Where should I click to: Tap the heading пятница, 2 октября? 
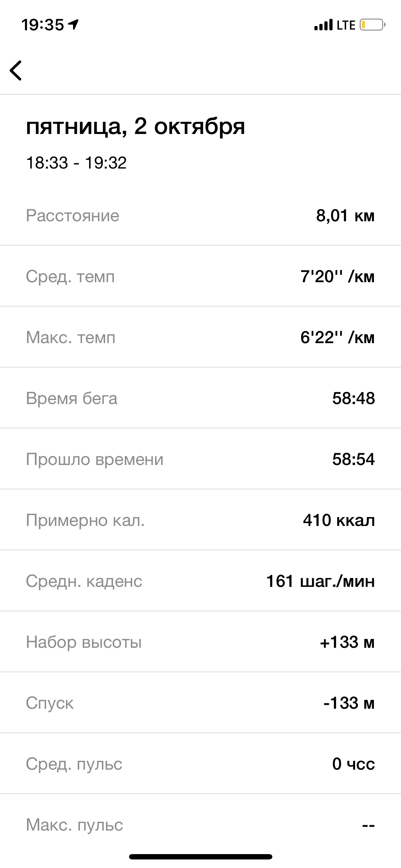click(x=135, y=126)
